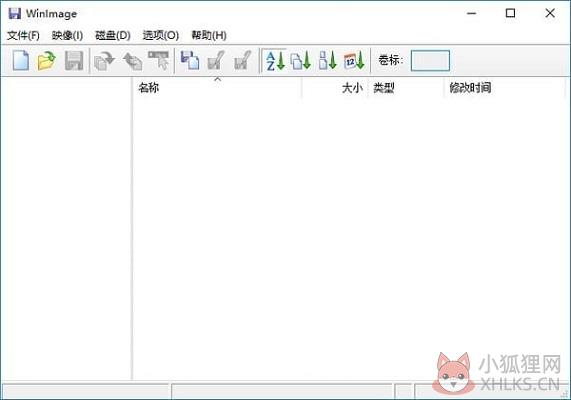Screen dimensions: 571x400
Task: Open the 文件(F) menu
Action: [23, 35]
